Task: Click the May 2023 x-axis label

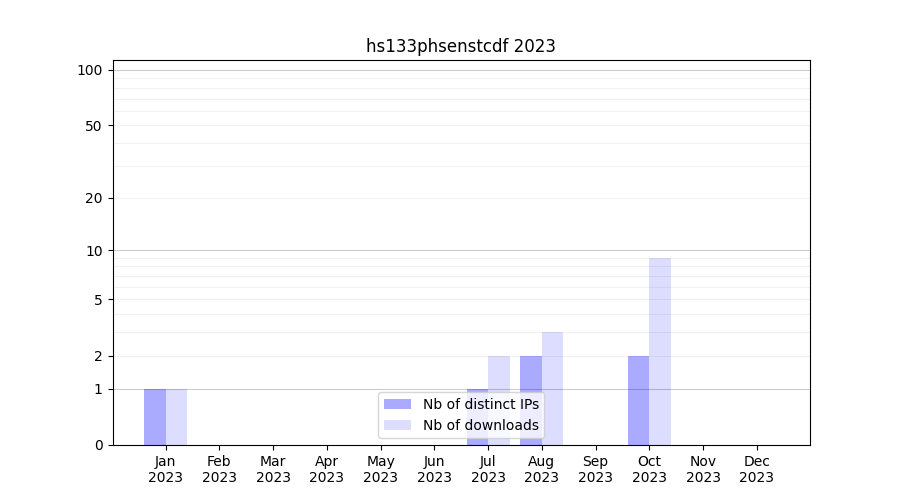Action: [380, 469]
